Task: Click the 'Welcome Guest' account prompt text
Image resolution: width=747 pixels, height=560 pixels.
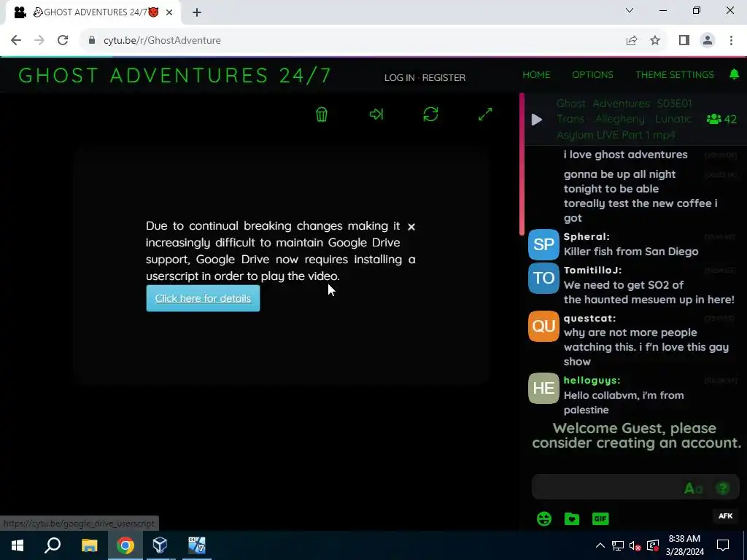Action: 636,435
